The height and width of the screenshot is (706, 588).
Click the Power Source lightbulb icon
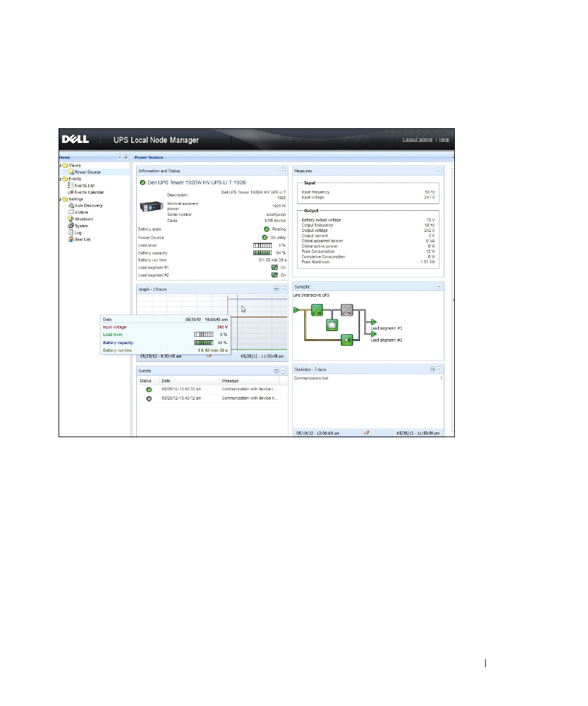pos(71,172)
